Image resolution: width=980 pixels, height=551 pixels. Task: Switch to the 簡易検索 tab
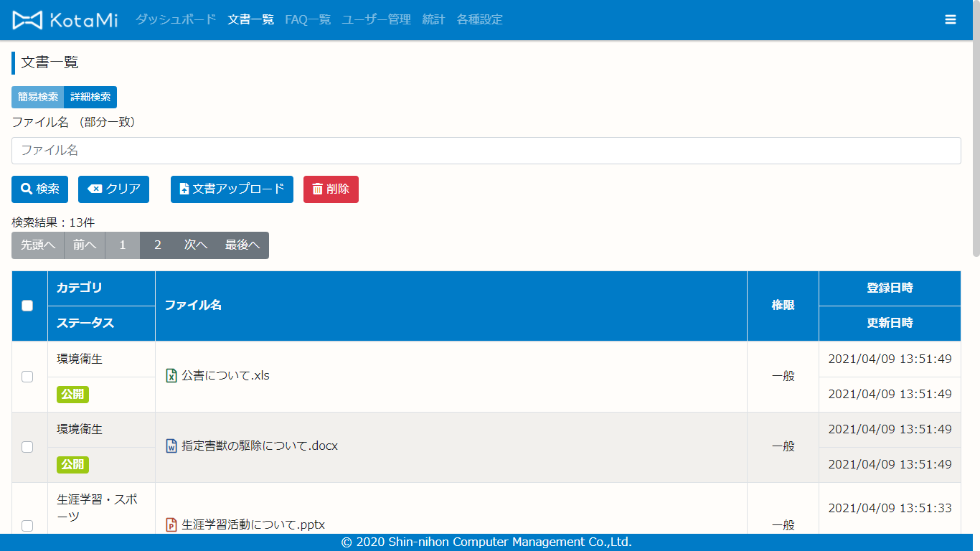38,98
